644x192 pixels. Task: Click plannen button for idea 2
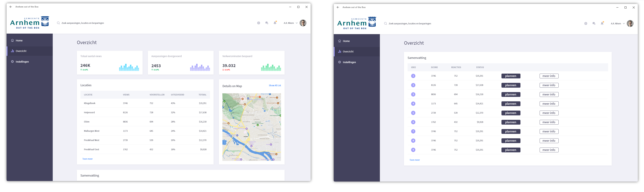[511, 85]
